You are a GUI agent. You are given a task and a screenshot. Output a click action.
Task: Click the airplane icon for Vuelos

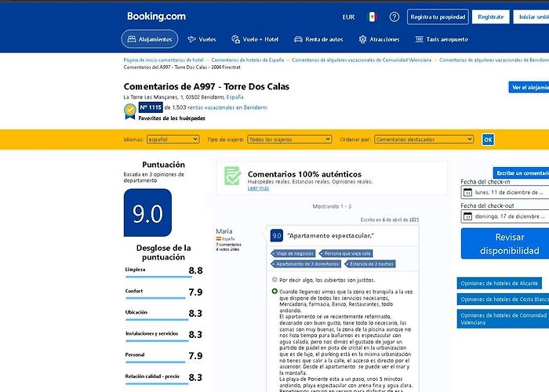[x=191, y=39]
